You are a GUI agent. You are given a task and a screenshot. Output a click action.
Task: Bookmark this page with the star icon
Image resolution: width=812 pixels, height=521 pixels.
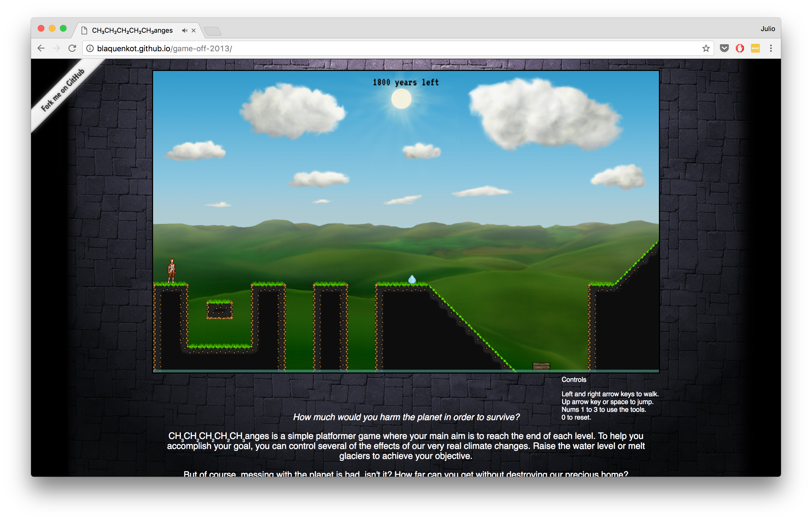(706, 48)
